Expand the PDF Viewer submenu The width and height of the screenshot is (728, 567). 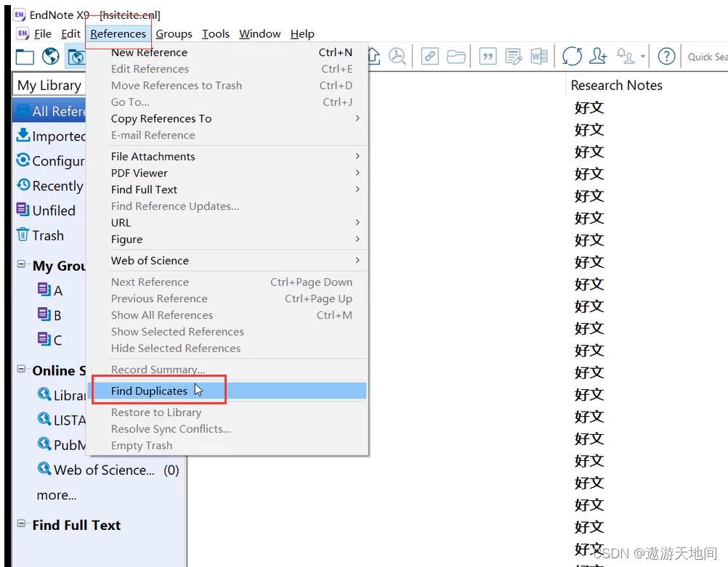pyautogui.click(x=357, y=173)
